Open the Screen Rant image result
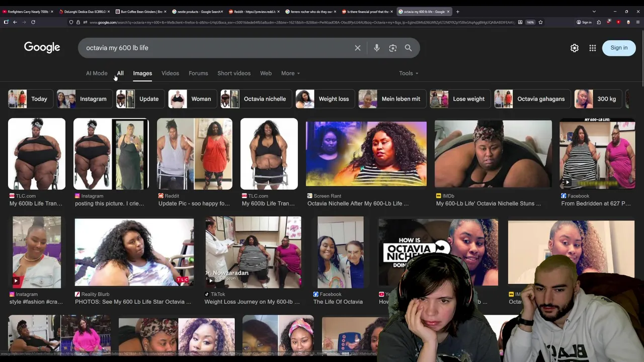Screen dimensions: 644x362 tap(366, 153)
